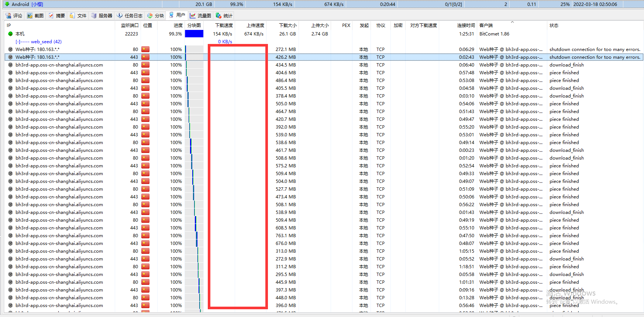Image resolution: width=644 pixels, height=317 pixels.
Task: Click the sort arrow above 客户端 column
Action: point(512,22)
